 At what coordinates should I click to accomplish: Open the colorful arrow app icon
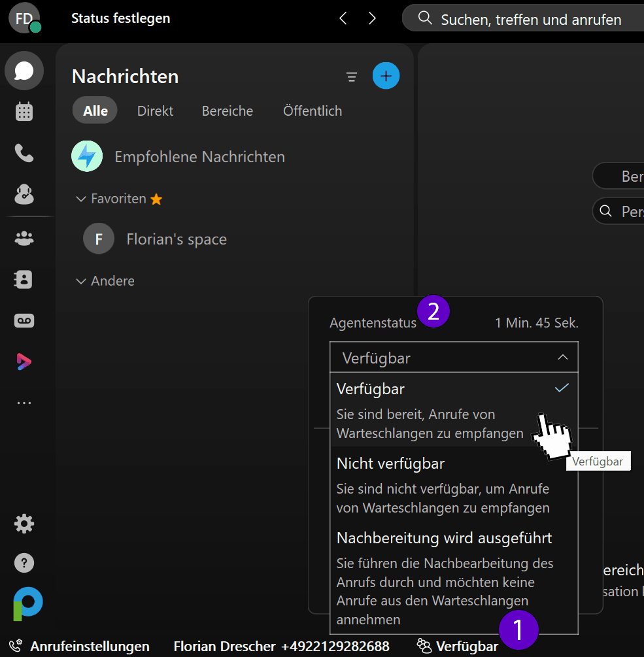pyautogui.click(x=24, y=362)
